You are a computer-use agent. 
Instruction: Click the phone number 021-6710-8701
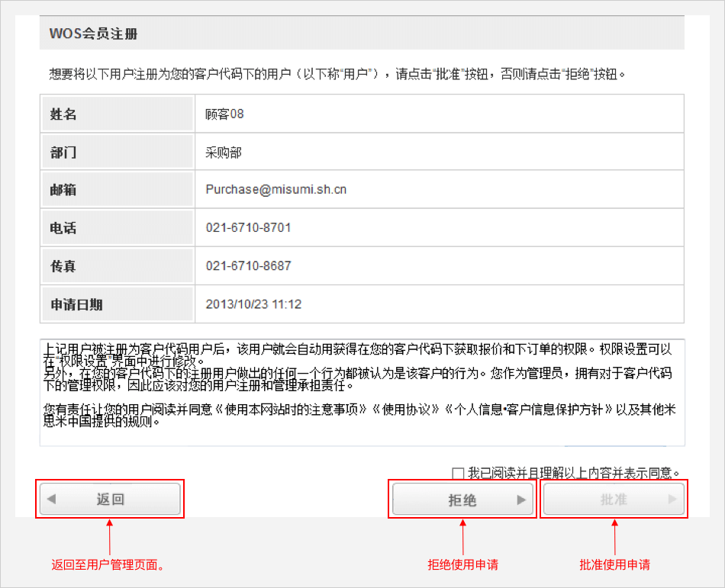pos(248,227)
